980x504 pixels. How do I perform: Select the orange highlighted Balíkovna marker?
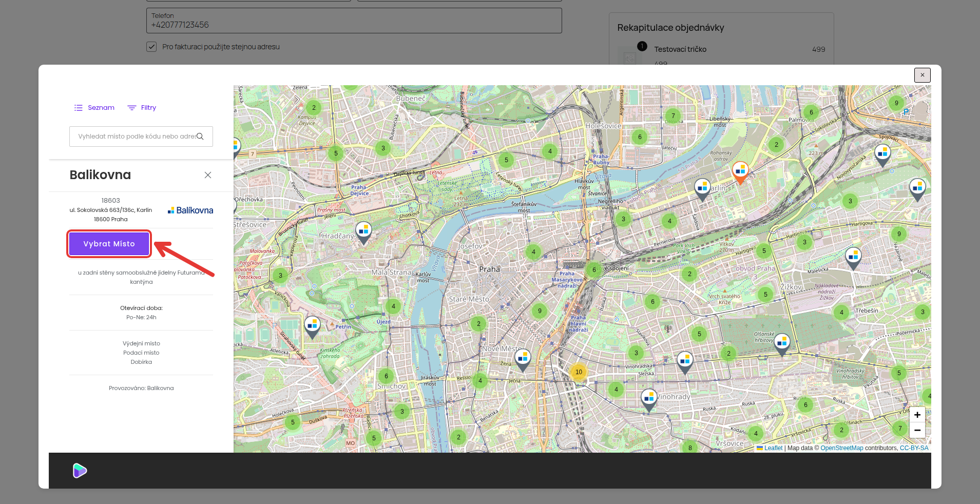point(740,172)
